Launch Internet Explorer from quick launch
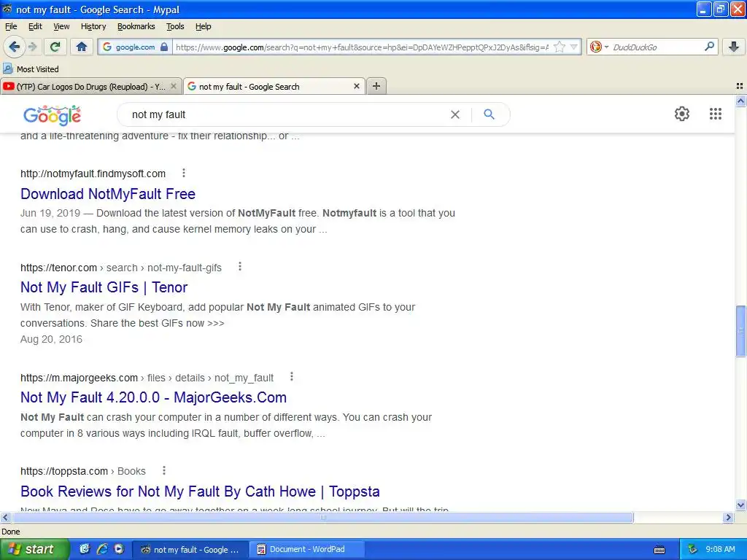 click(101, 548)
